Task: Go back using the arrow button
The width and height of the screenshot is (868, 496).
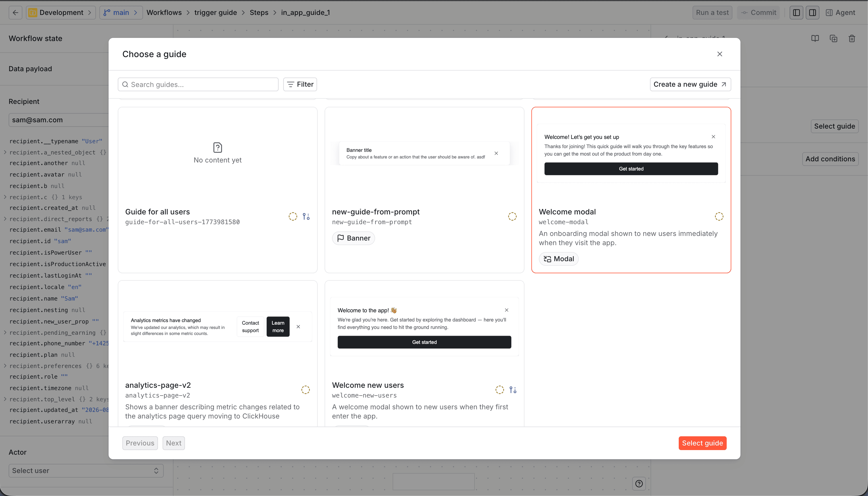Action: [15, 13]
